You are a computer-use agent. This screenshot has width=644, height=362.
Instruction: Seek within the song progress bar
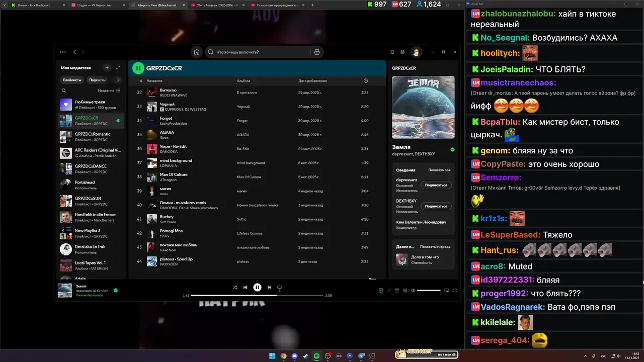click(x=257, y=295)
